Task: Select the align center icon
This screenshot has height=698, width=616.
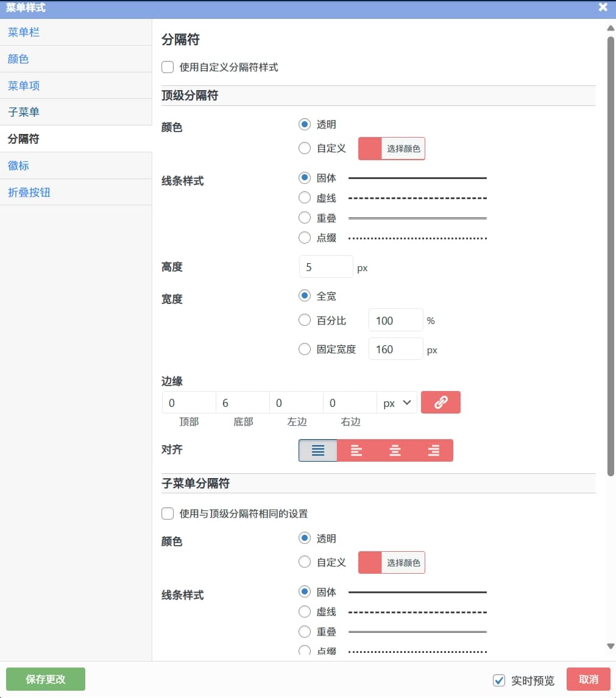Action: coord(395,451)
